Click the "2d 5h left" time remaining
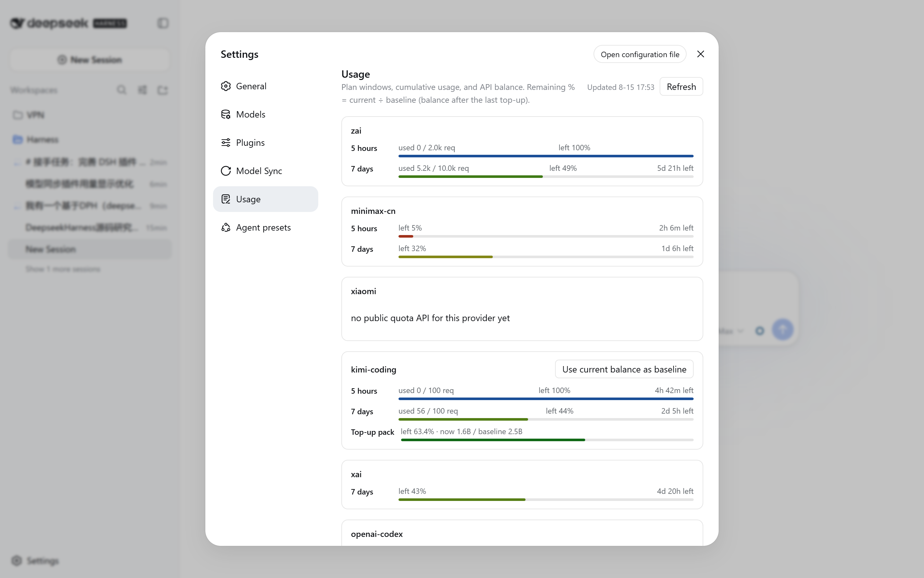The image size is (924, 578). [x=677, y=411]
